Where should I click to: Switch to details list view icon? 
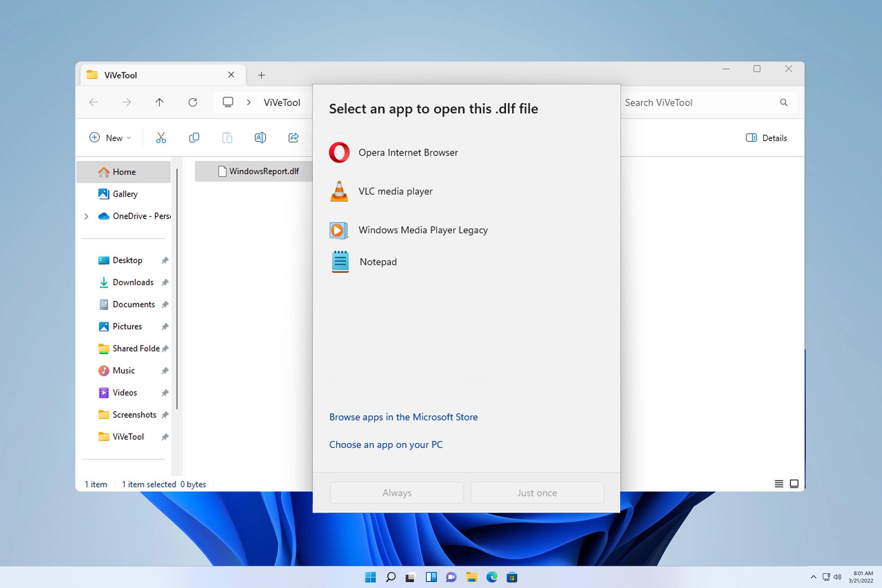coord(779,484)
